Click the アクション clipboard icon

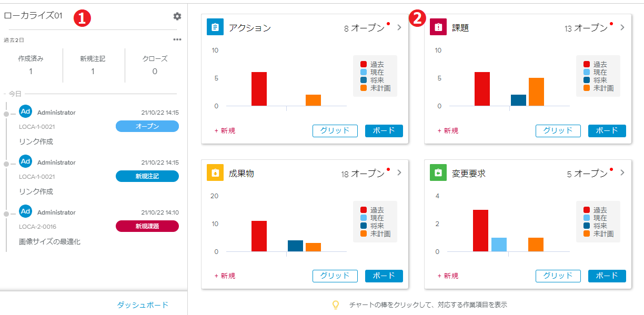tap(215, 27)
